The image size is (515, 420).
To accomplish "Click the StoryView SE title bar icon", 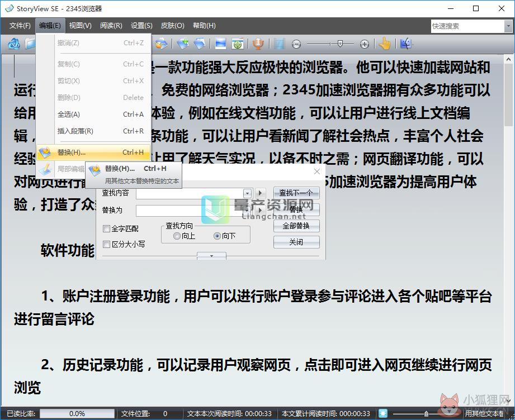I will coord(9,8).
